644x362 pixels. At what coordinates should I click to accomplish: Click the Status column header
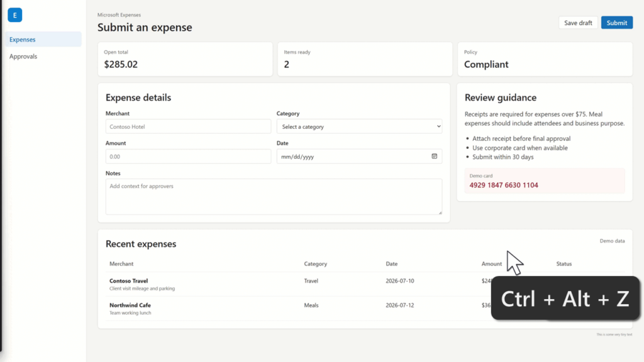coord(564,263)
